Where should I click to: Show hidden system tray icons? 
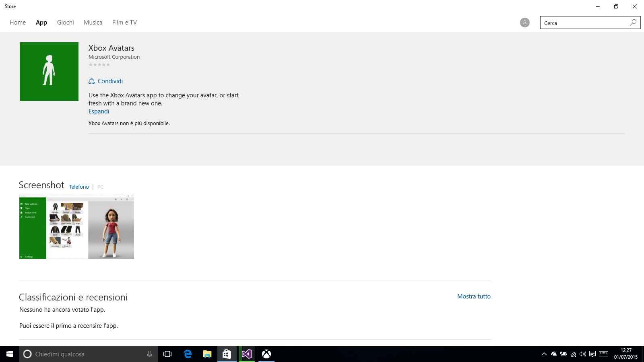544,354
